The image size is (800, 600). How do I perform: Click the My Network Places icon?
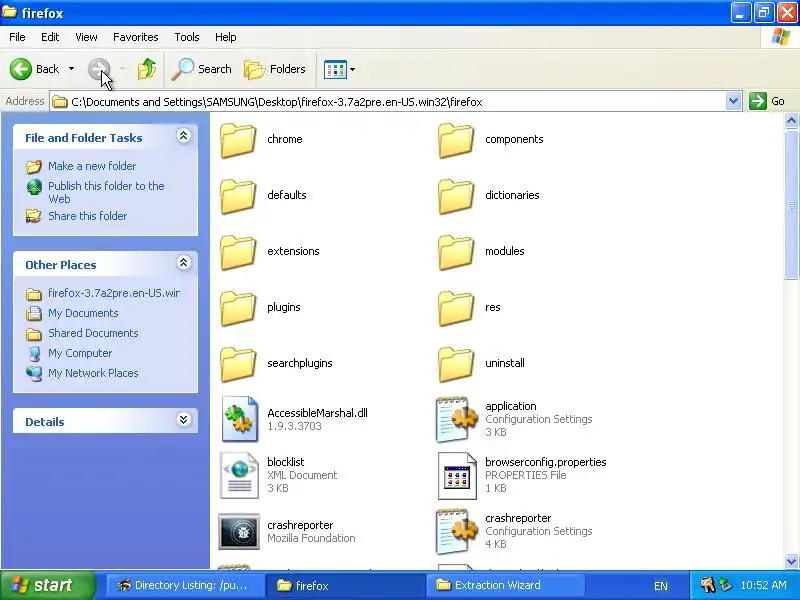34,374
